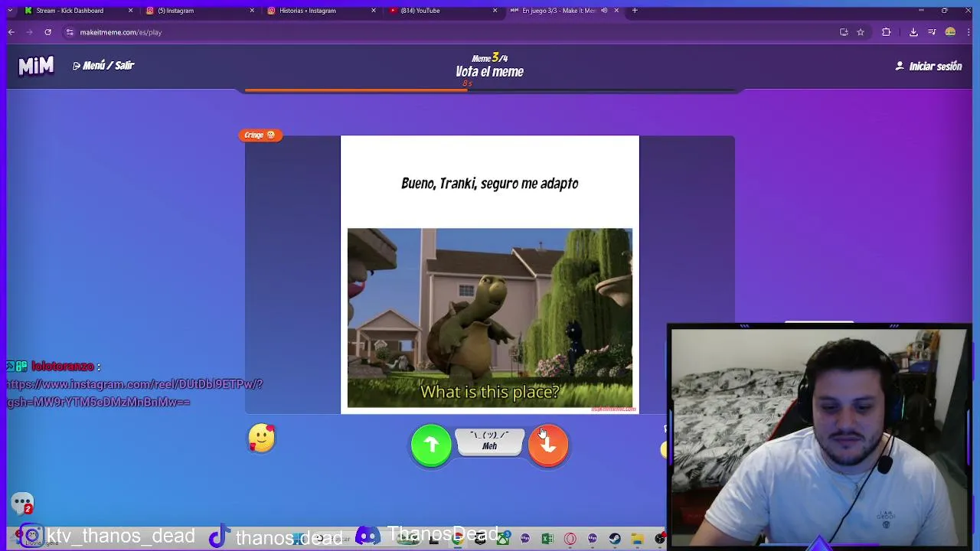Open the Chrome profile avatar
This screenshot has width=980, height=551.
point(950,32)
